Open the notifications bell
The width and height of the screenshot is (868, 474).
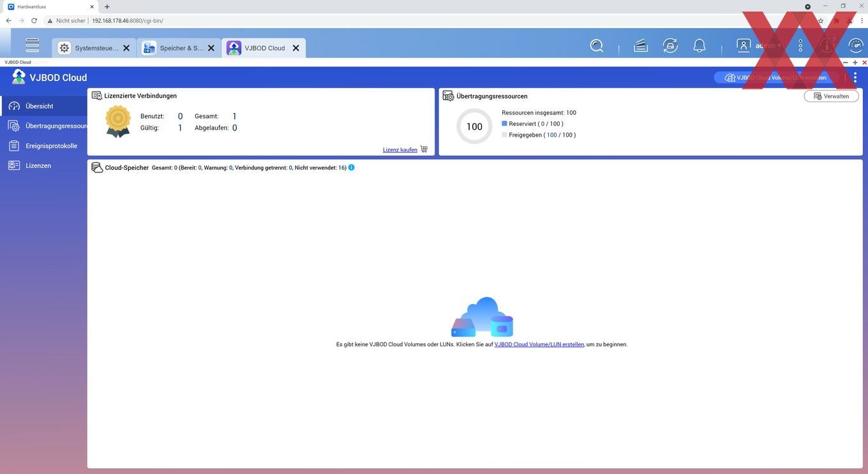(700, 46)
